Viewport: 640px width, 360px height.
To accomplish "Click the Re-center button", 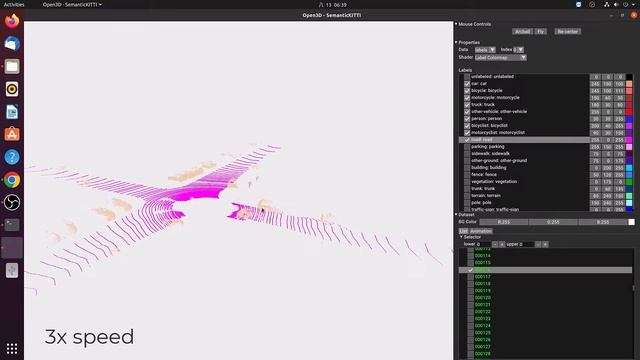I will click(567, 31).
